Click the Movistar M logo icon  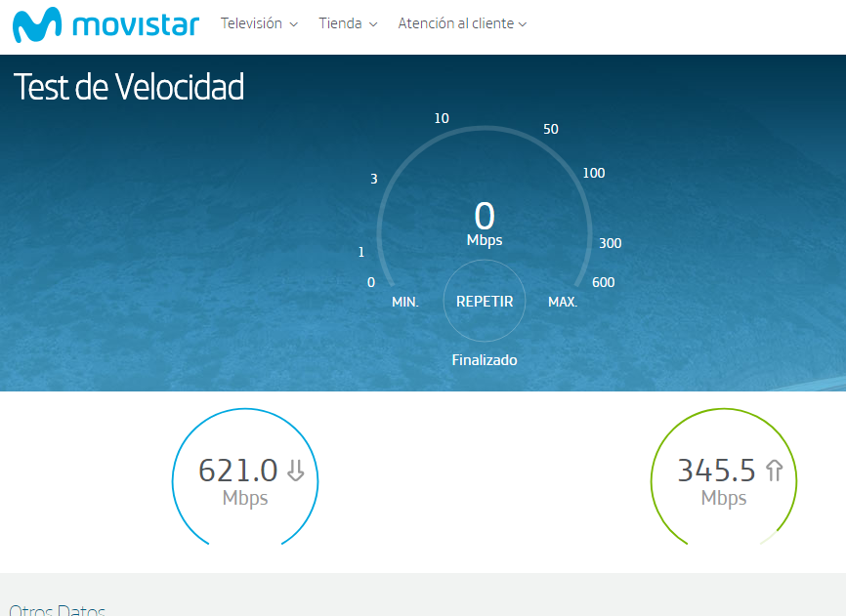(36, 24)
